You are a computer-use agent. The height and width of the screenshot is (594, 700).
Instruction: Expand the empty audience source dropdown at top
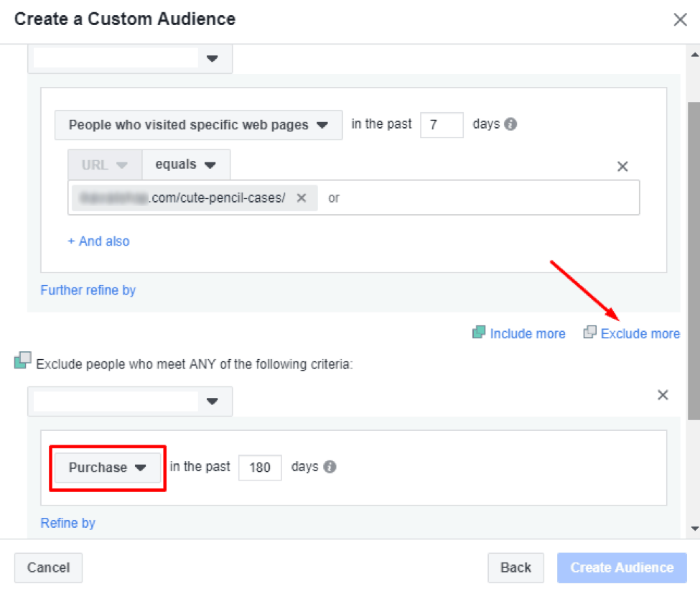click(x=130, y=59)
